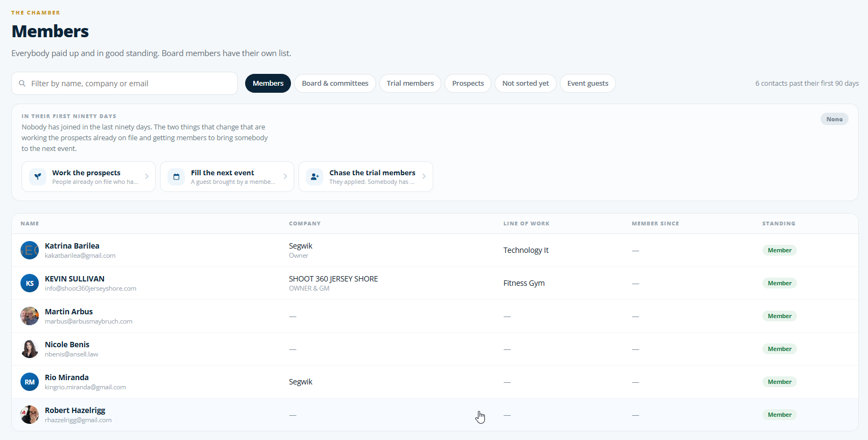Open Robert Hazelrigg's member name
This screenshot has width=868, height=440.
pyautogui.click(x=75, y=410)
